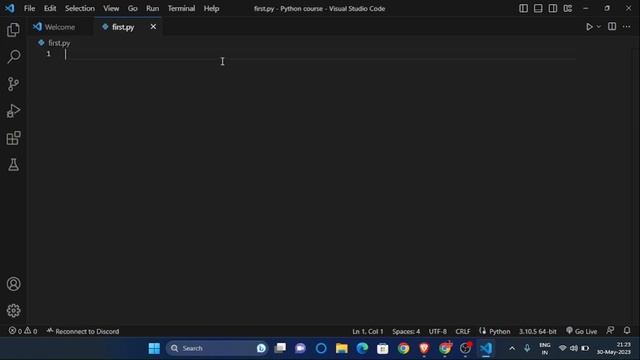Click first.py in the breadcrumb
This screenshot has width=640, height=360.
(x=59, y=43)
